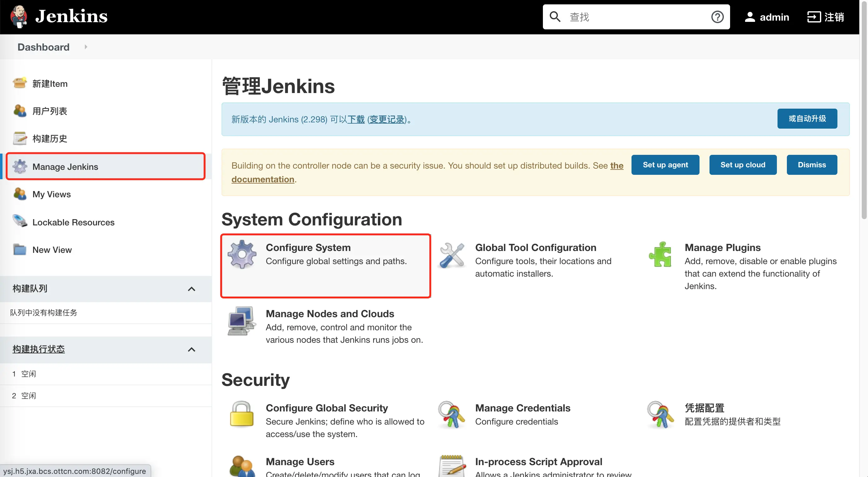Click the 或自动升级 button
Screen dimensions: 868x477
pyautogui.click(x=807, y=118)
